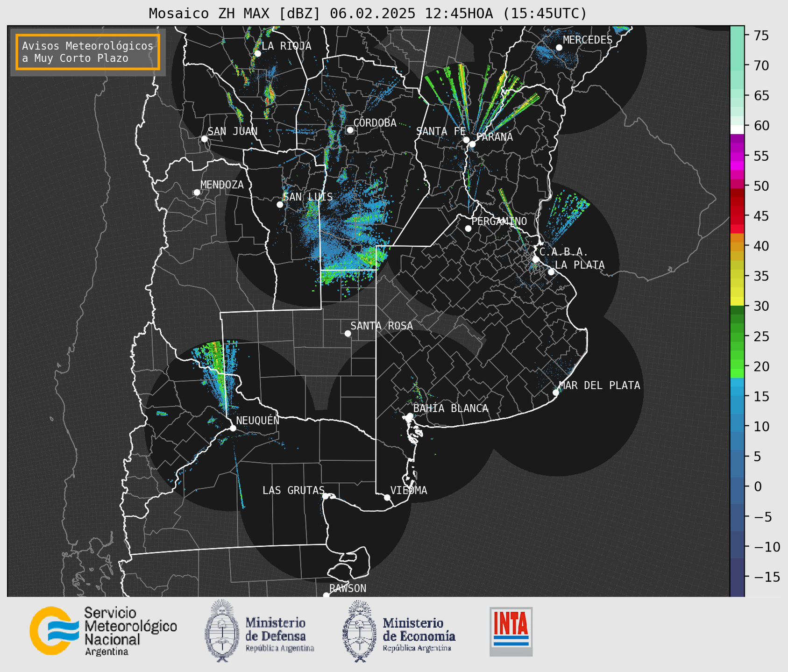Click the 55 dBZ magenta band on the scale

coord(737,156)
